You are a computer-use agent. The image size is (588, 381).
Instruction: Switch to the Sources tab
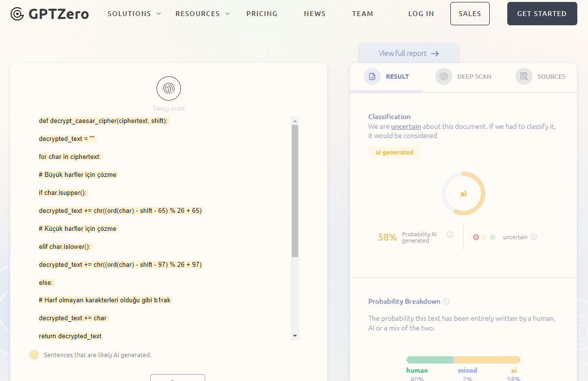(x=541, y=77)
